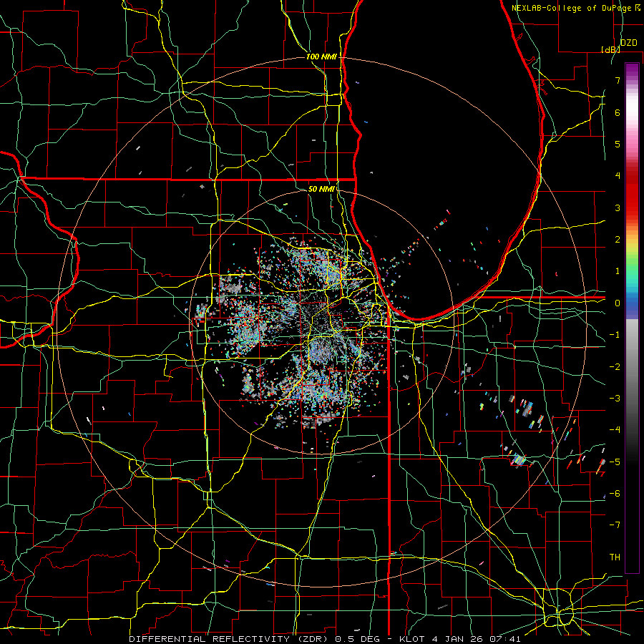
Task: Click the TH label on the color scale
Action: pyautogui.click(x=615, y=557)
